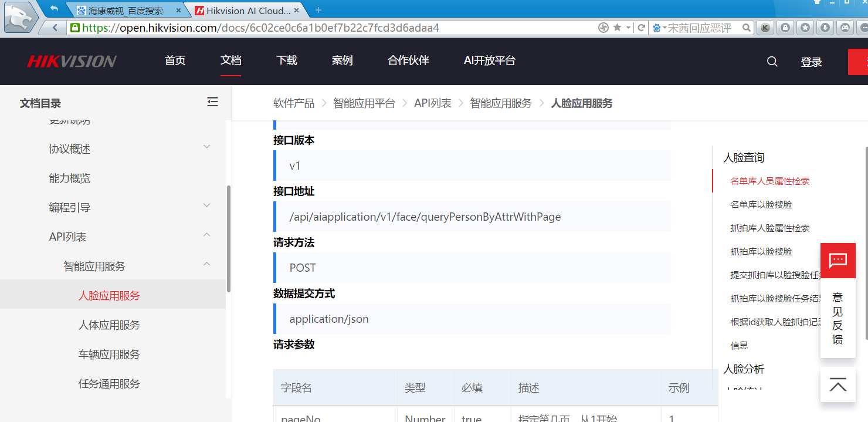This screenshot has height=422, width=868.
Task: Click the green HTTPS lock icon
Action: 74,28
